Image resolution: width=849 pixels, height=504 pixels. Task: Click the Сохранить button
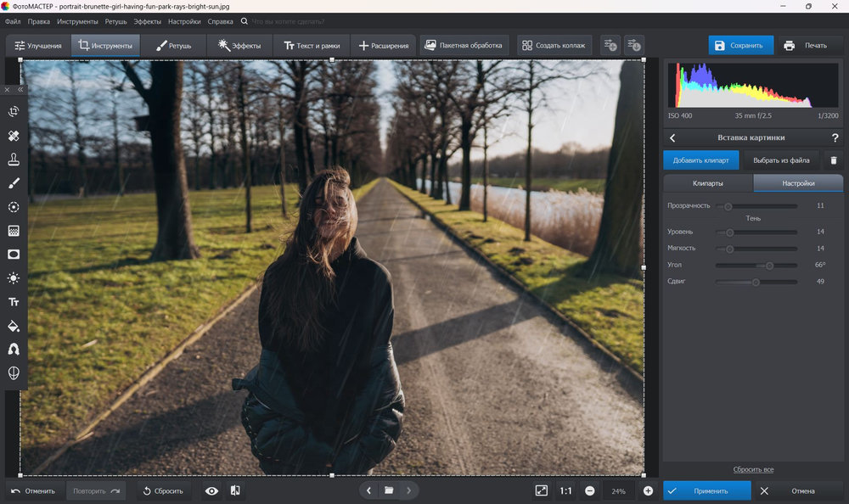click(x=740, y=46)
